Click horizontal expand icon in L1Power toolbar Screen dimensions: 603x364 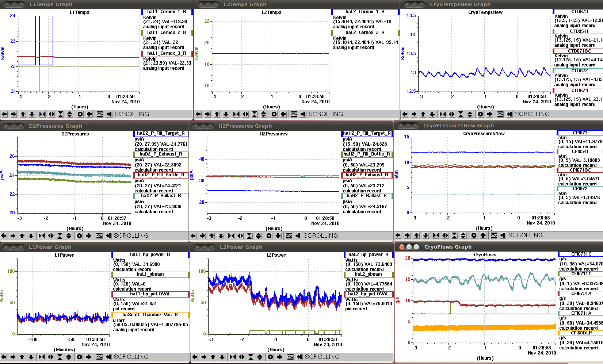51,357
